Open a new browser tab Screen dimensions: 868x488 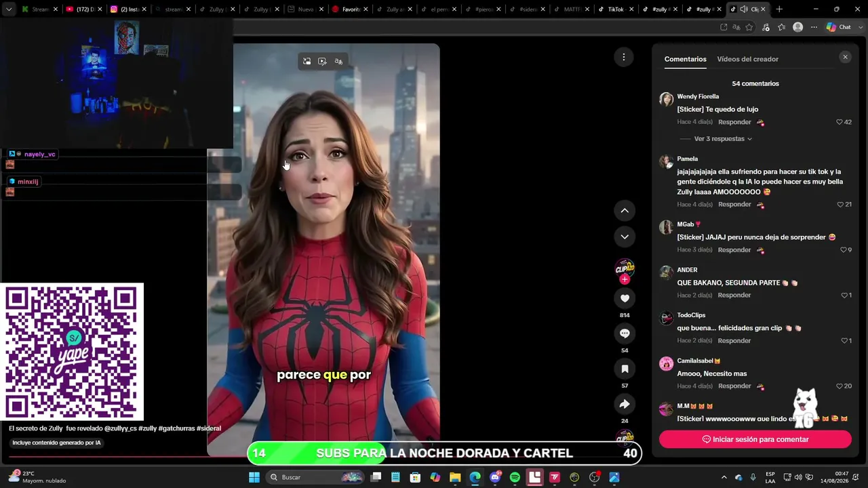coord(779,9)
